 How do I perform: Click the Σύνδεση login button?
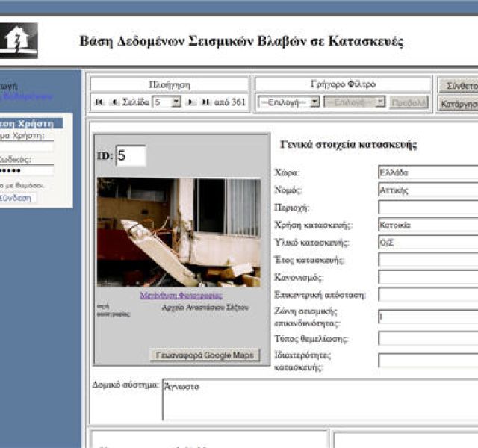click(x=16, y=198)
